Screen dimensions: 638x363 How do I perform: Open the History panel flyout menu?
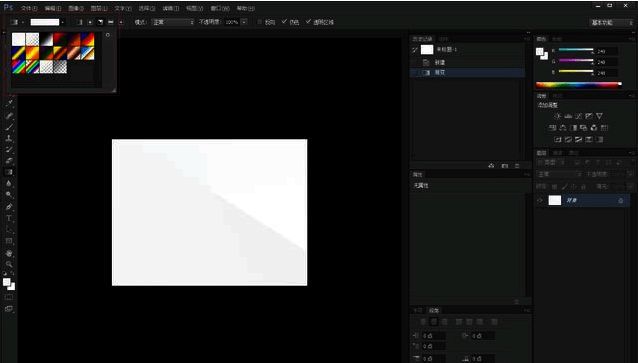click(527, 39)
